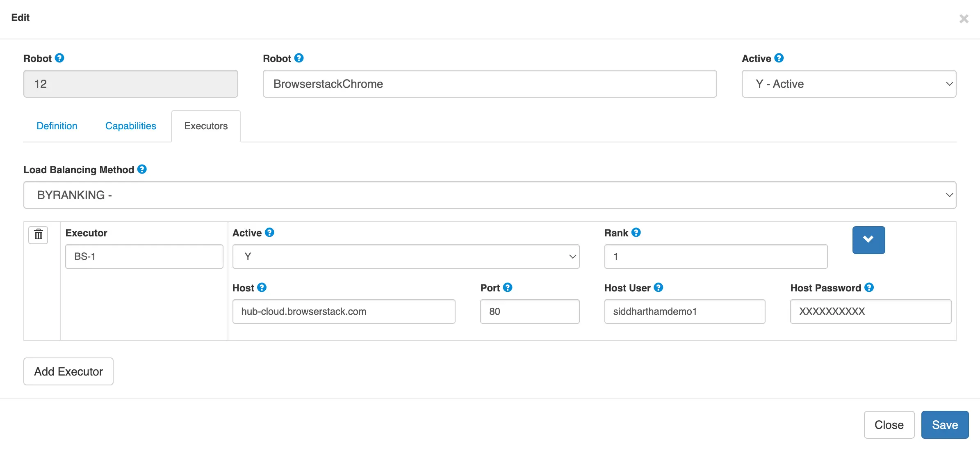Open the robot Active status dropdown

pyautogui.click(x=849, y=84)
